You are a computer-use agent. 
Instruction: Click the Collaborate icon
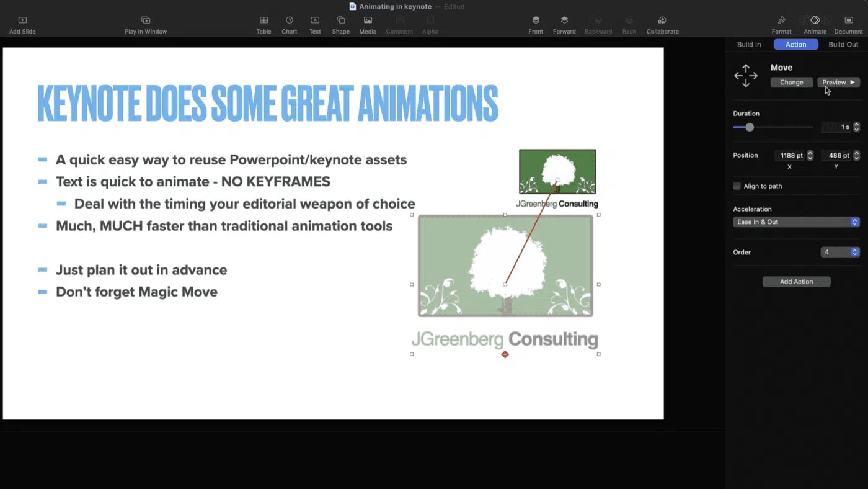pyautogui.click(x=662, y=20)
